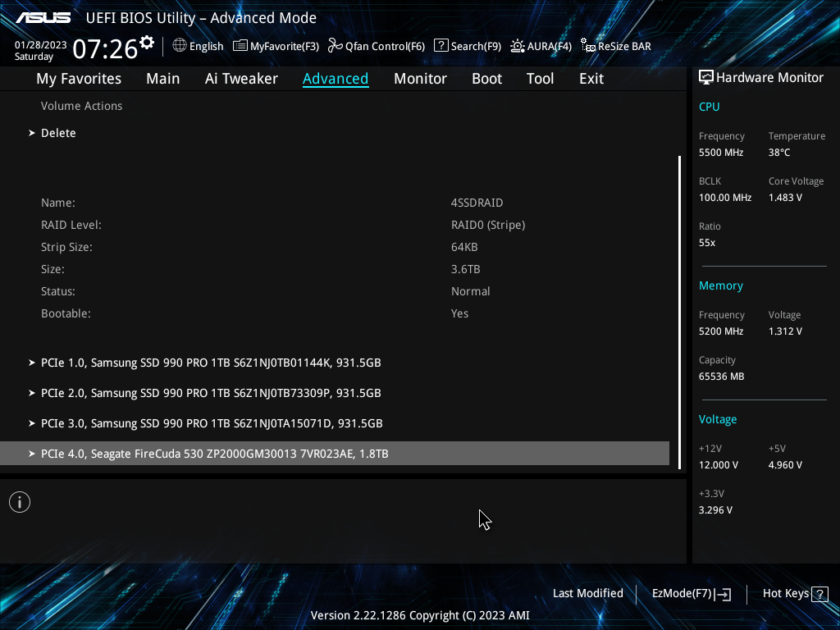Open the My Favorites tab
The height and width of the screenshot is (630, 840).
point(79,79)
